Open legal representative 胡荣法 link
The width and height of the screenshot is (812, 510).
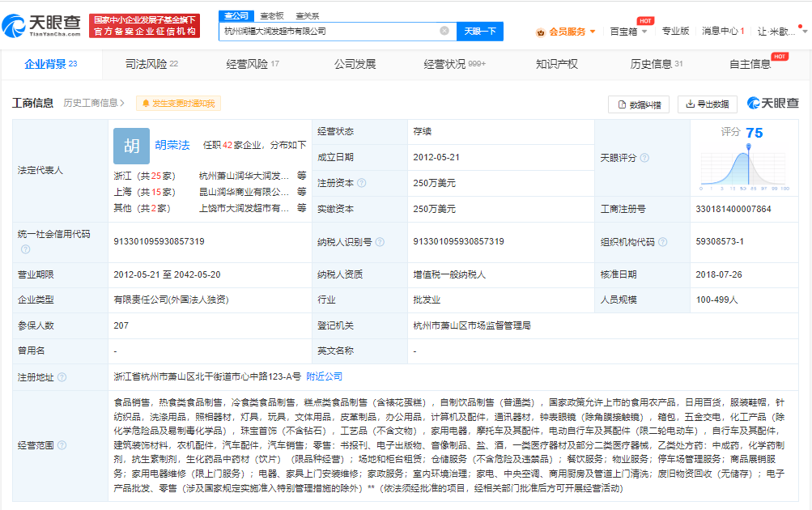[x=172, y=145]
